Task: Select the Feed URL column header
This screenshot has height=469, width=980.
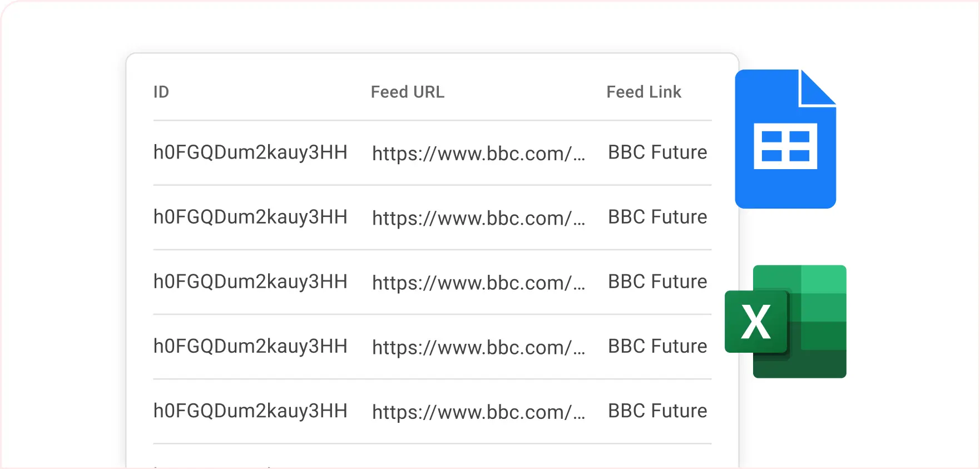Action: coord(407,92)
